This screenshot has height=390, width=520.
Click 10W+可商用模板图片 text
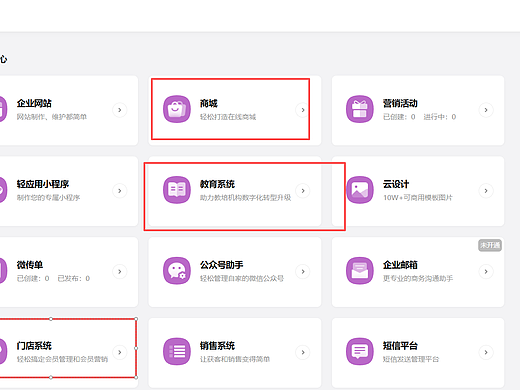pyautogui.click(x=418, y=198)
